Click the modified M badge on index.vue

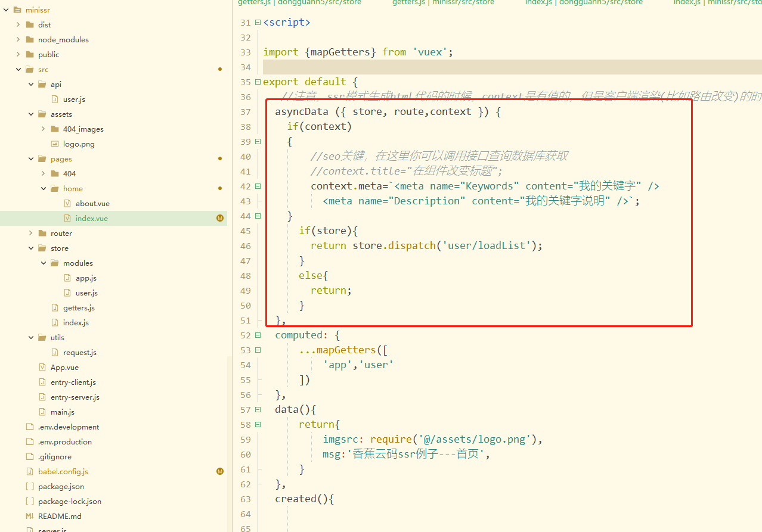[219, 218]
